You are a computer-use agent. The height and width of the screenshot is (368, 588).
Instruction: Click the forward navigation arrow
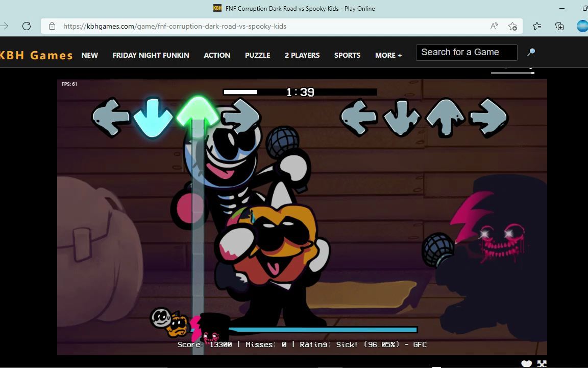point(4,26)
